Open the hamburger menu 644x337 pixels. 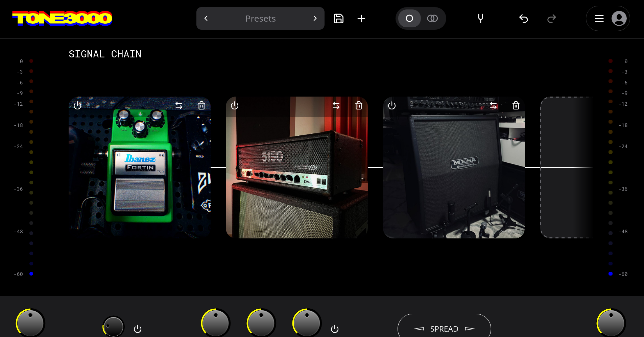pyautogui.click(x=599, y=19)
